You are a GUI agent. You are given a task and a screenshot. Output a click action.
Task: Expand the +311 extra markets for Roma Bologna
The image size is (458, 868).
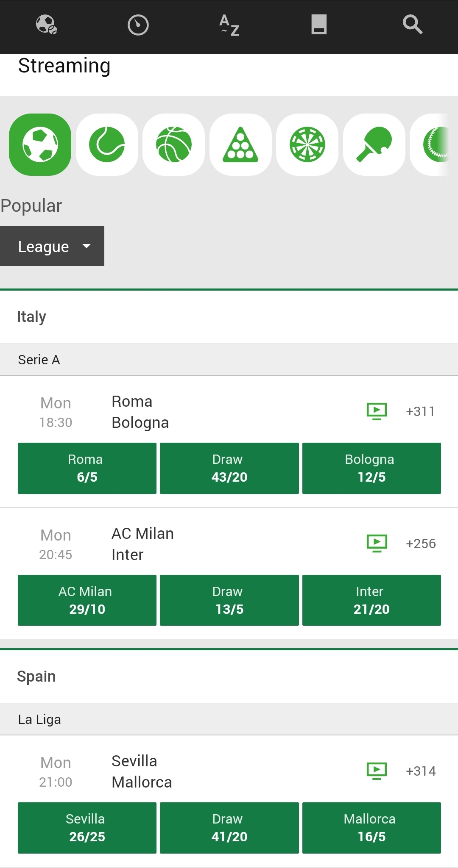tap(420, 410)
